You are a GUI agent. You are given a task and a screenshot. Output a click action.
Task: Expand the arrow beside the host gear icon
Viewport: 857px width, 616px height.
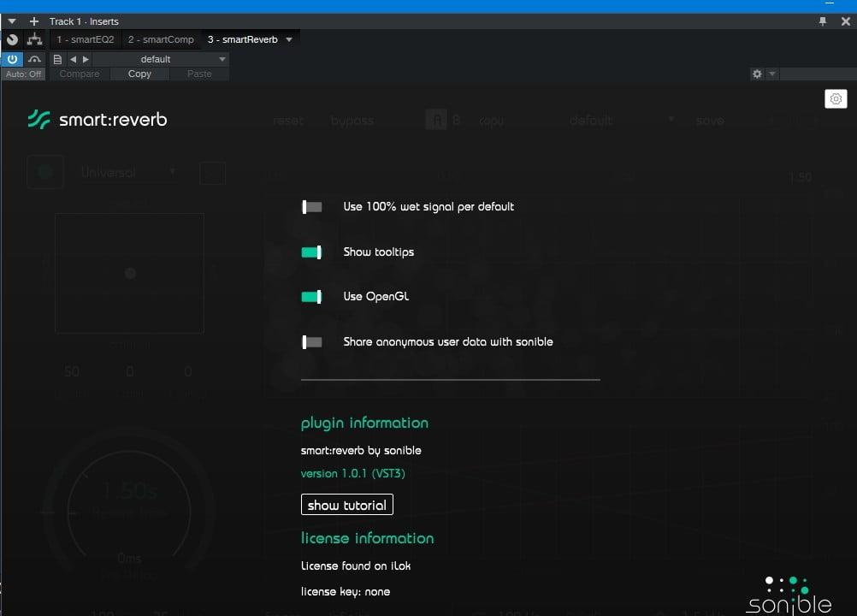(772, 74)
